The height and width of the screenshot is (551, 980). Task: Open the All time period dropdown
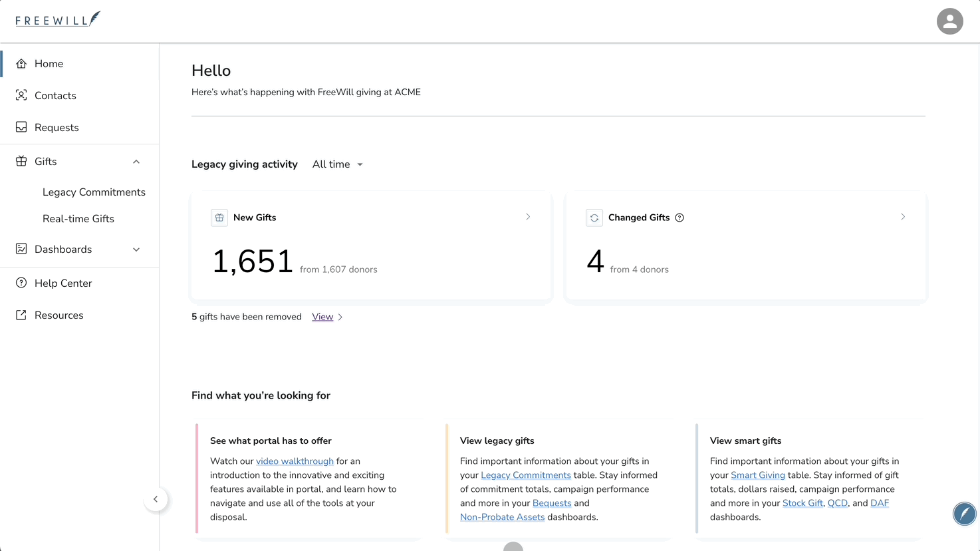(338, 164)
